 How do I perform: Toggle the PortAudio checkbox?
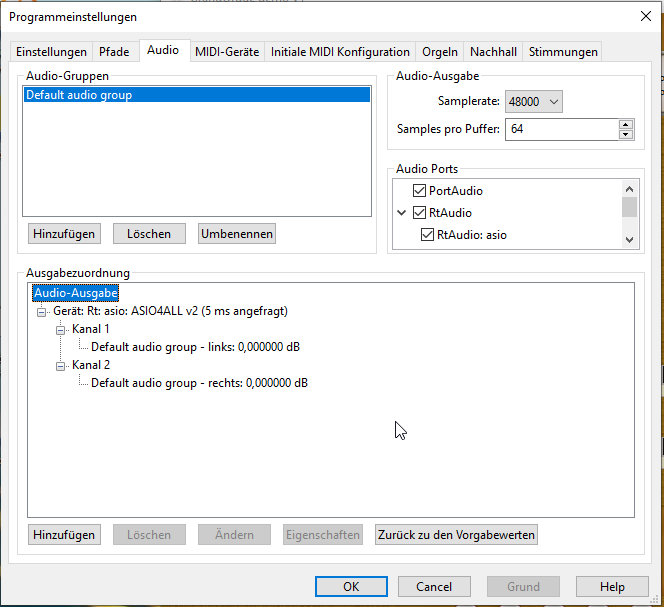(420, 191)
